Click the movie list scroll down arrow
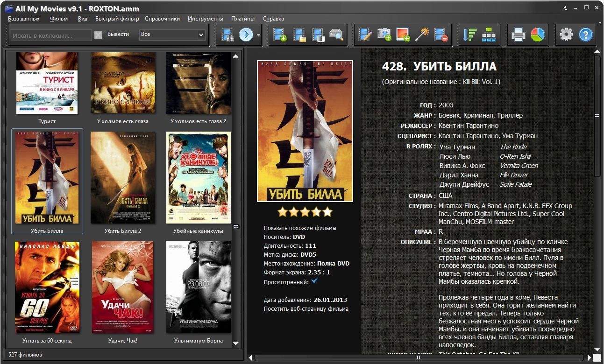Screen dimensions: 604x364 (236, 343)
